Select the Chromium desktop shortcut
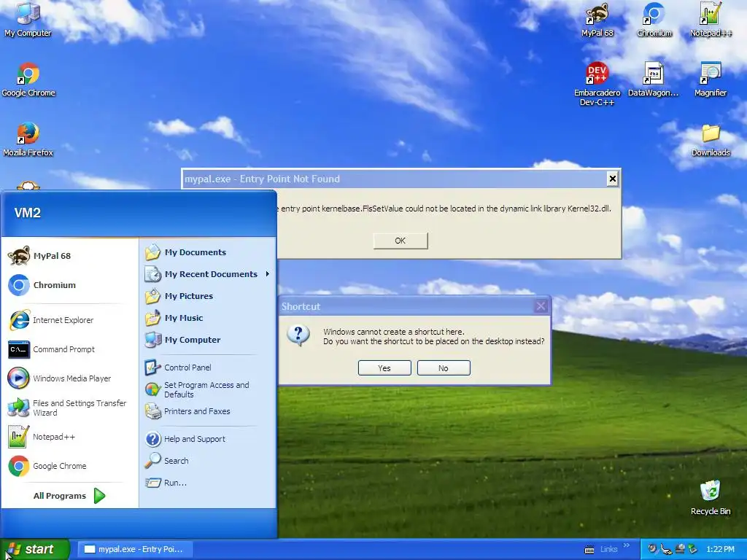The image size is (747, 560). tap(654, 20)
